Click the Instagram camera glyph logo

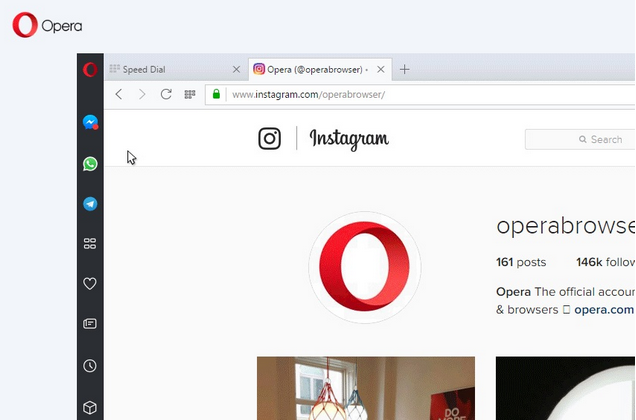coord(270,138)
